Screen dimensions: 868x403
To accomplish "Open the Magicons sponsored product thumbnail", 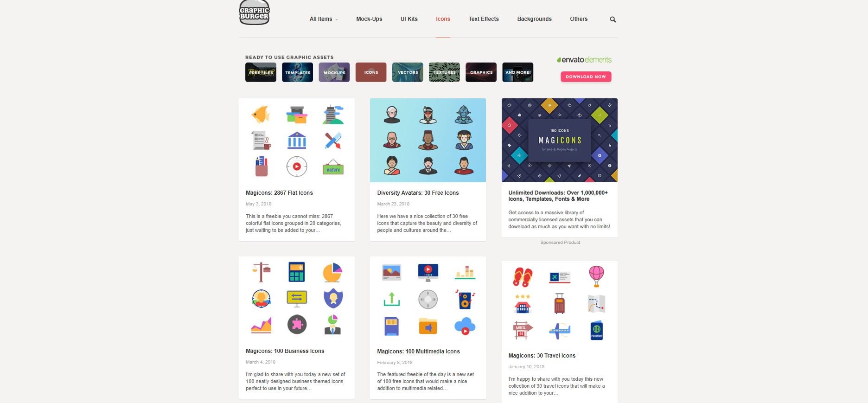I will pyautogui.click(x=560, y=140).
